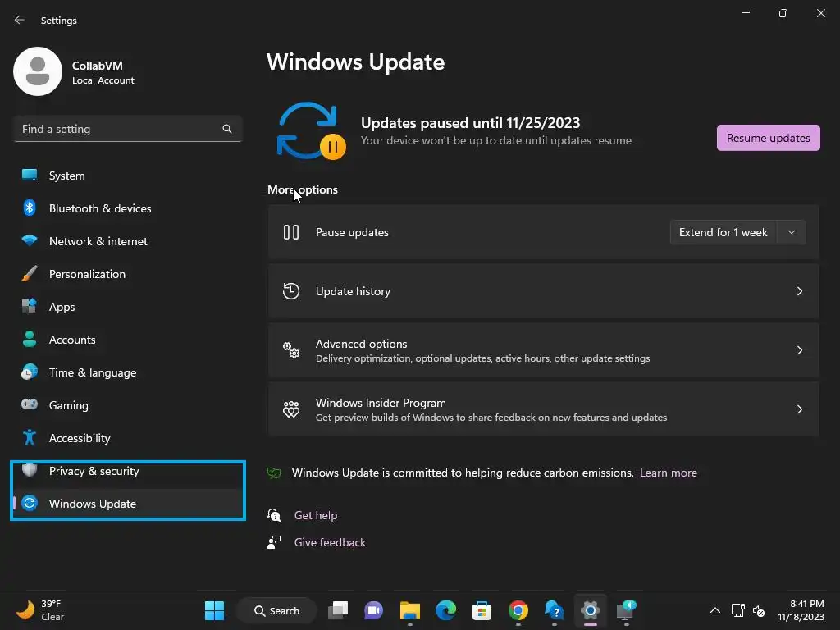
Task: Click the System monitor icon
Action: click(30, 176)
